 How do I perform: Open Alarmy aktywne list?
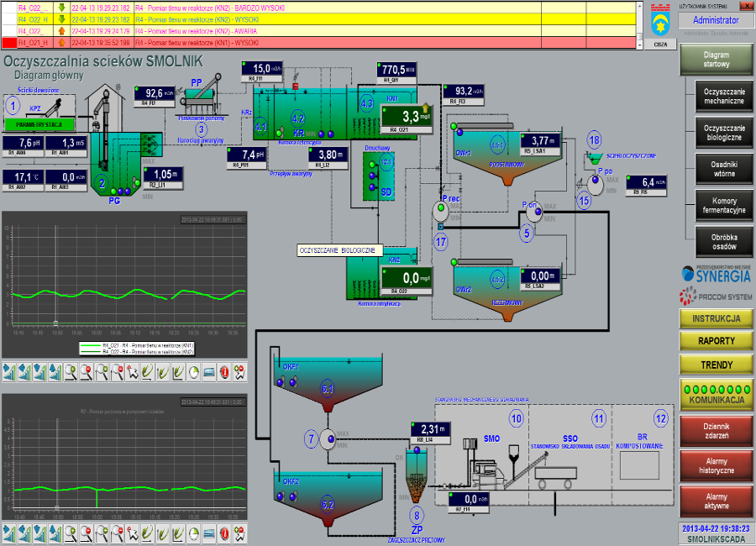pyautogui.click(x=716, y=501)
